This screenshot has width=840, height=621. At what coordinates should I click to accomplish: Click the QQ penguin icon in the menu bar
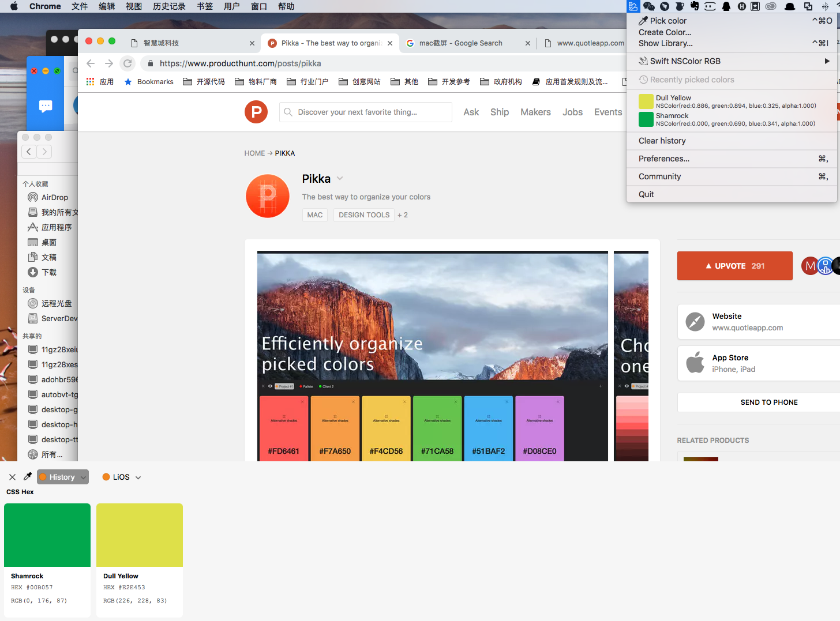[726, 6]
